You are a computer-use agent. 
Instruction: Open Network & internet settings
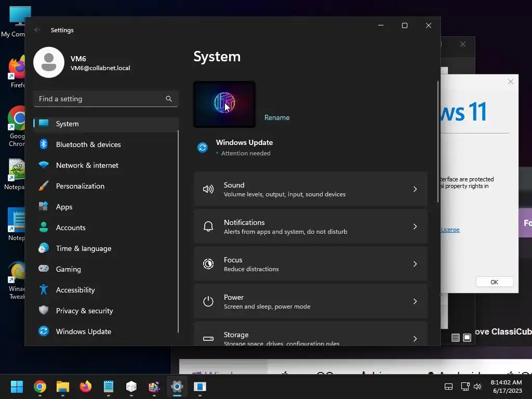[106, 165]
